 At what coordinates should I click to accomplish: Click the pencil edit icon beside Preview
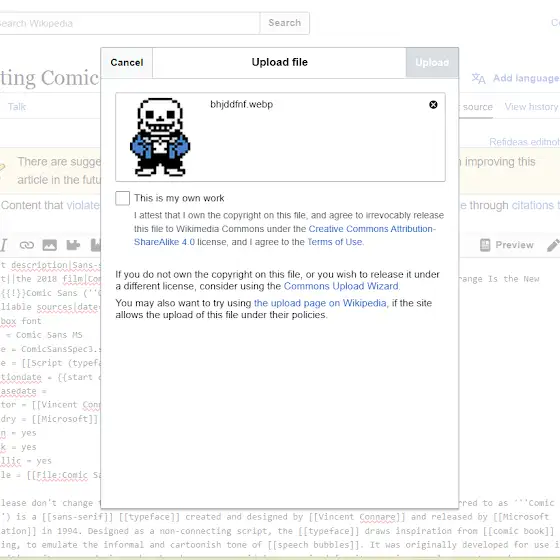pyautogui.click(x=553, y=245)
